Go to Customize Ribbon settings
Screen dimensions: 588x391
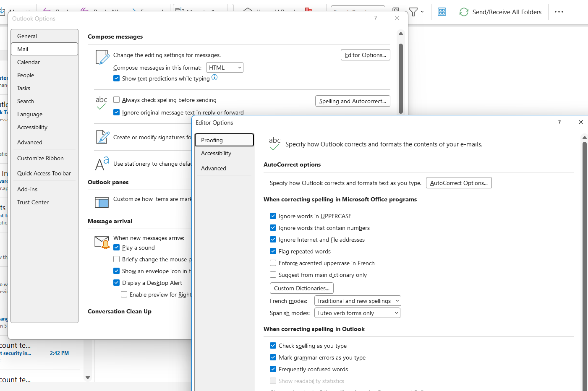44,158
